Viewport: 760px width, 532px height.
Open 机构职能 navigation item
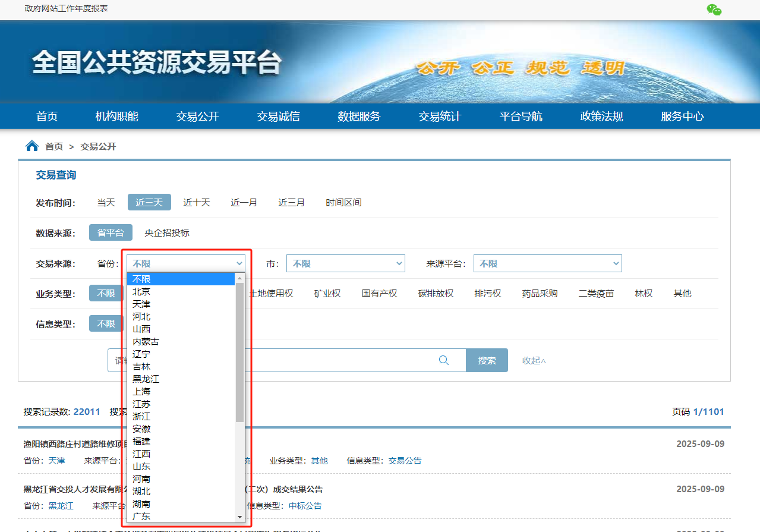point(117,117)
